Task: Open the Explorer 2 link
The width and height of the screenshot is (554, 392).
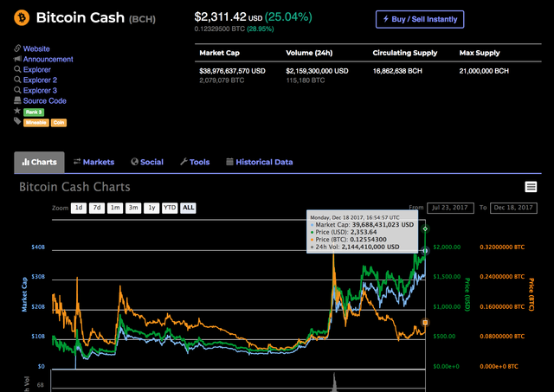Action: point(40,80)
